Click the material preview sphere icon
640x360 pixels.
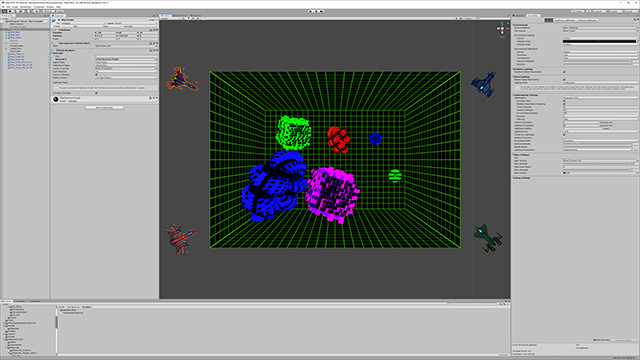pos(56,99)
